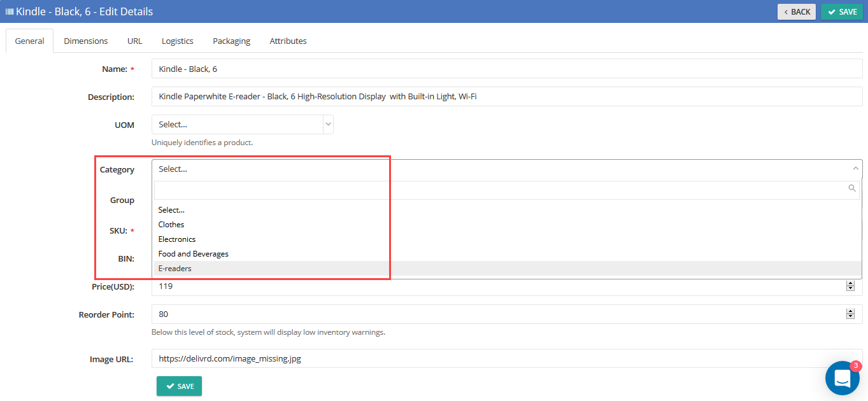Click the Reorder Point spinner arrows
868x401 pixels.
pyautogui.click(x=850, y=314)
